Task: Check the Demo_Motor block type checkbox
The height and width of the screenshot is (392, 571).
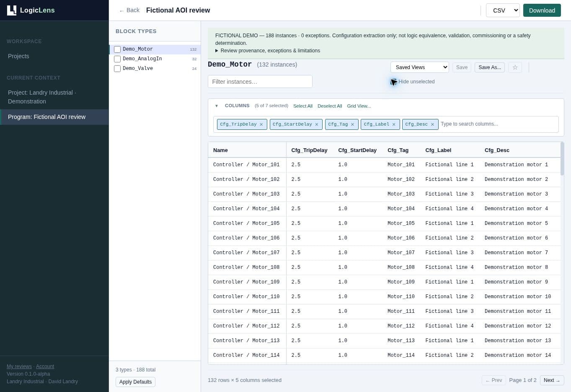Action: tap(117, 49)
